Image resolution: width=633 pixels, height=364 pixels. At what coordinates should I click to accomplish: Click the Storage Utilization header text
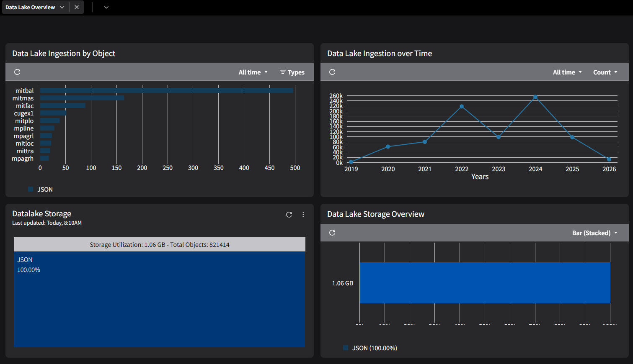point(160,245)
